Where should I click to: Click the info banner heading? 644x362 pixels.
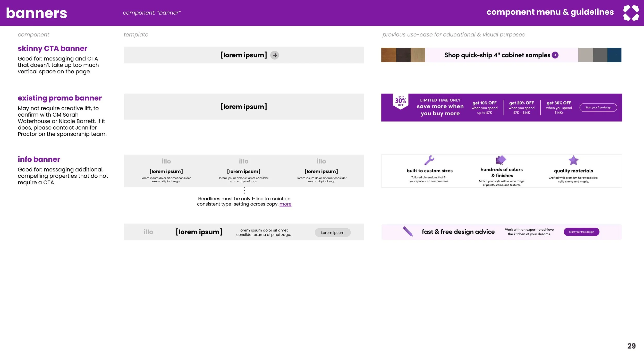pyautogui.click(x=39, y=159)
